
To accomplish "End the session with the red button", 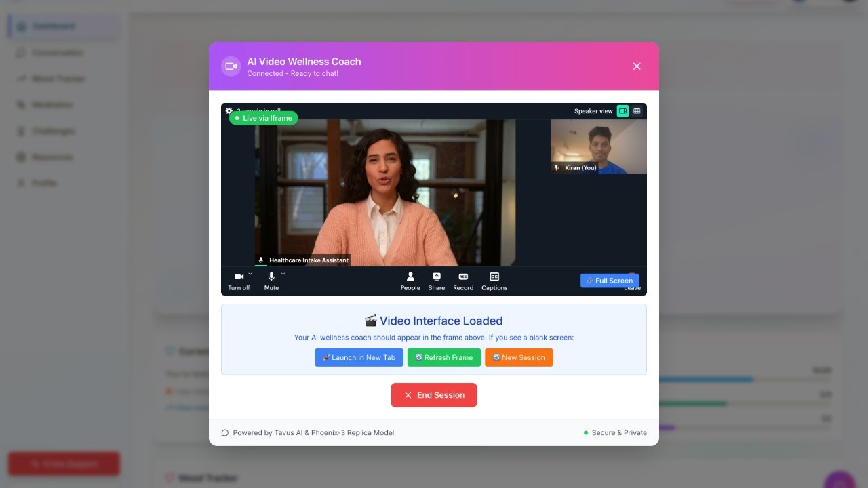I will 434,395.
